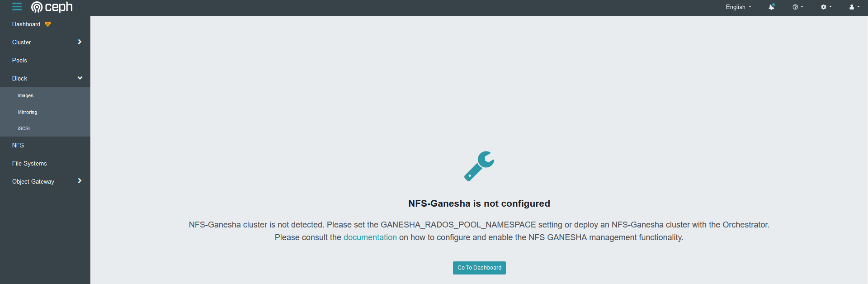Expand the Cluster menu chevron
868x284 pixels.
tap(80, 42)
